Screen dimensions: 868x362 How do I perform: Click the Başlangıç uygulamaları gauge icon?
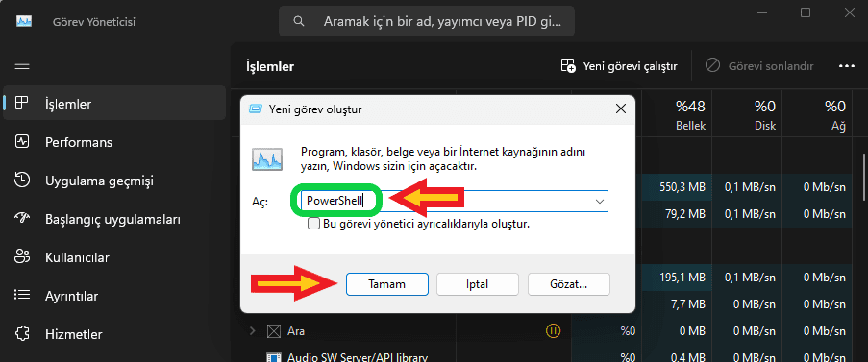(21, 218)
